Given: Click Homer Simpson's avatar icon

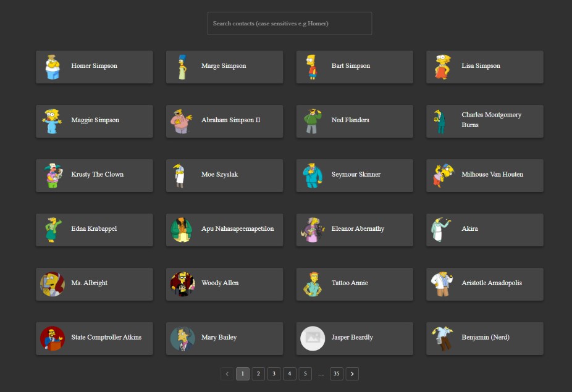Looking at the screenshot, I should (x=53, y=67).
